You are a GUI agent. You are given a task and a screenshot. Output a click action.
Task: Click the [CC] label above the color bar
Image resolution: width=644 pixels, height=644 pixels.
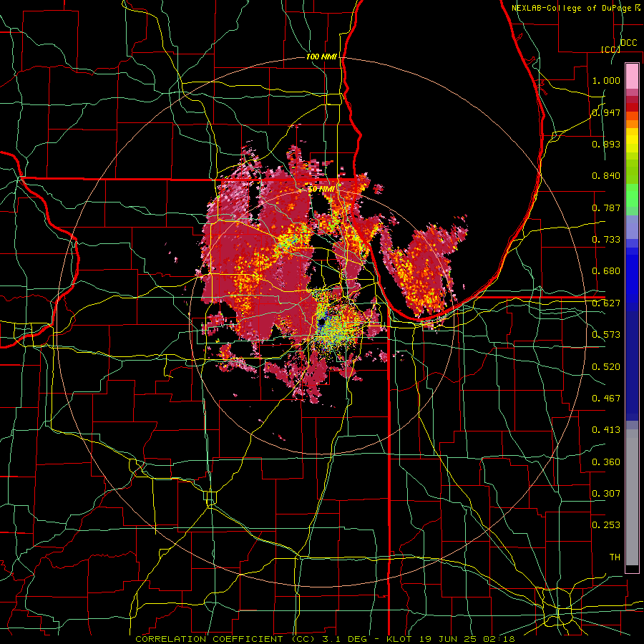tap(610, 49)
